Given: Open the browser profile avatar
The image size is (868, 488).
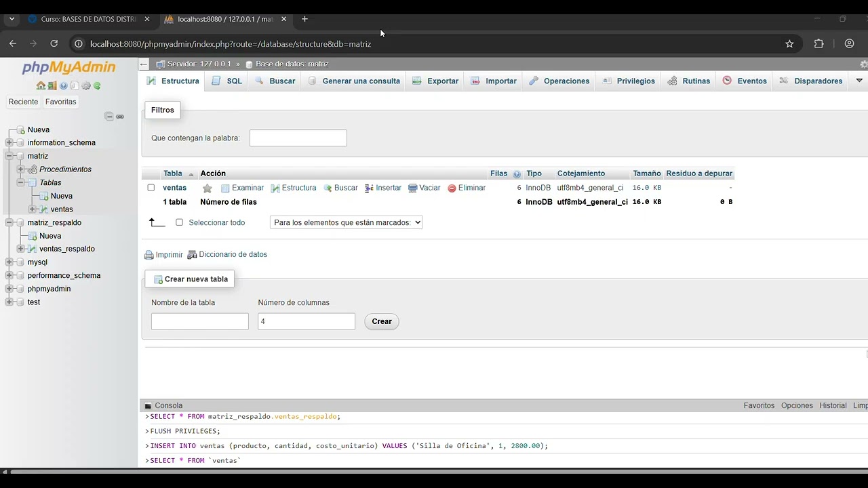Looking at the screenshot, I should tap(849, 43).
